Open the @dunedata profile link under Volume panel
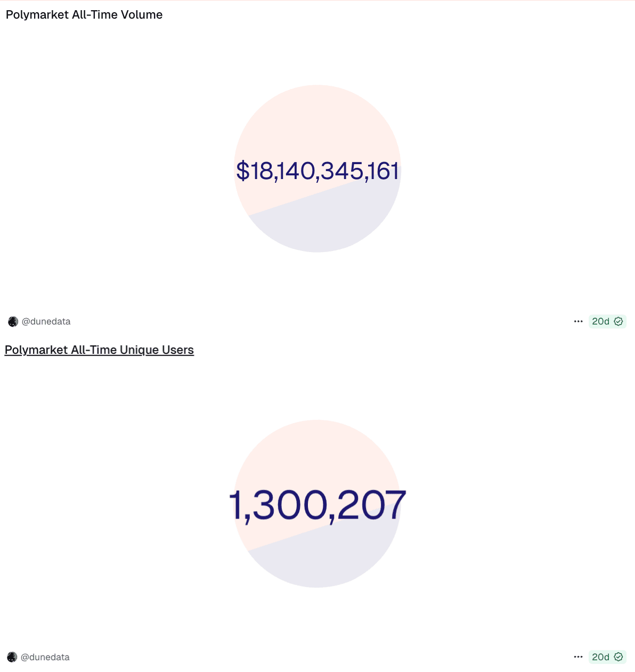Viewport: 635px width, 672px height. click(46, 321)
